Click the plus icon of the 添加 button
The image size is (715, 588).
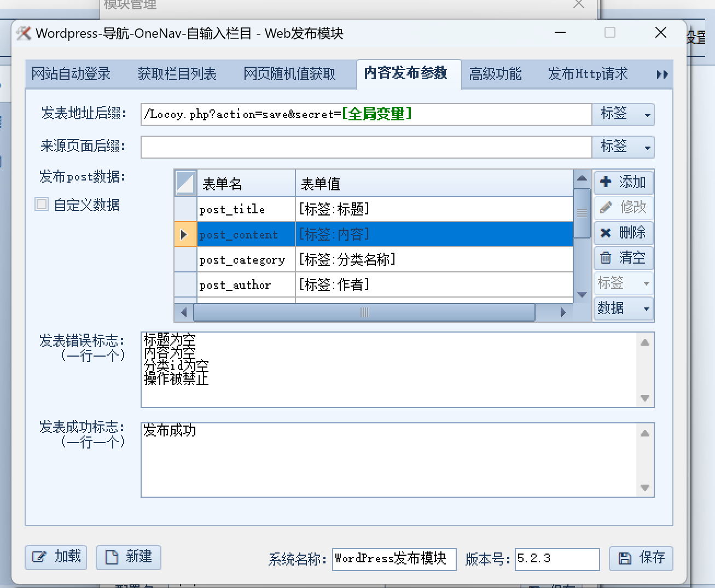pos(606,182)
